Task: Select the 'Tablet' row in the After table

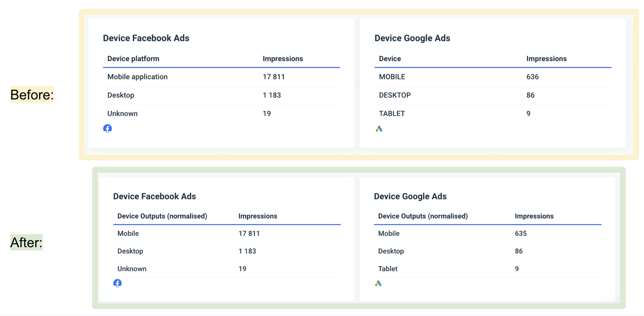Action: (x=388, y=269)
